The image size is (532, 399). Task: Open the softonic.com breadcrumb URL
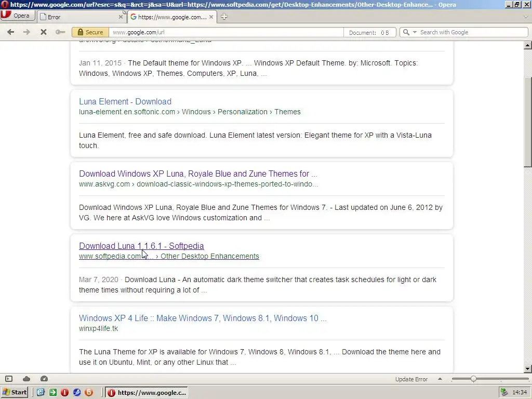click(190, 112)
